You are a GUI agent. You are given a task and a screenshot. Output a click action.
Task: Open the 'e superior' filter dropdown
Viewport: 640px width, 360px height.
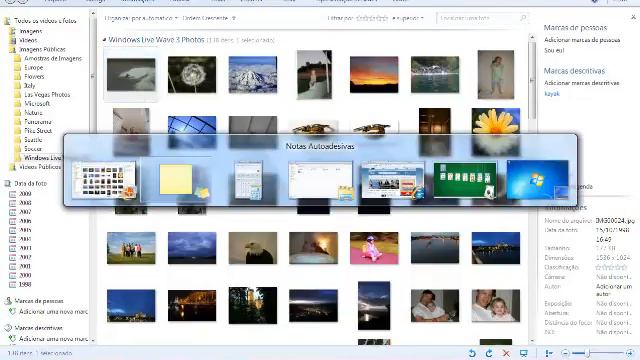pos(408,18)
